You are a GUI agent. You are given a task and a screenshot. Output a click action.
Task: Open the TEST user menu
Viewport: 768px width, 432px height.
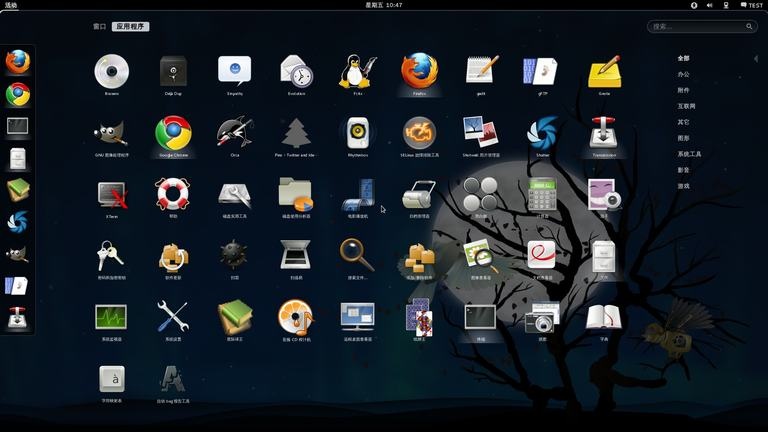(750, 5)
